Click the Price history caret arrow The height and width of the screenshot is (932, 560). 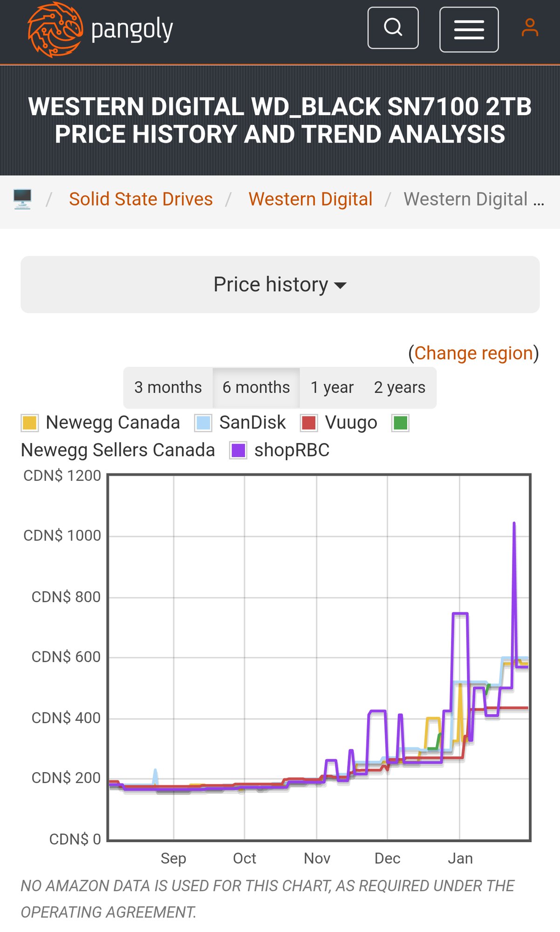pos(341,286)
